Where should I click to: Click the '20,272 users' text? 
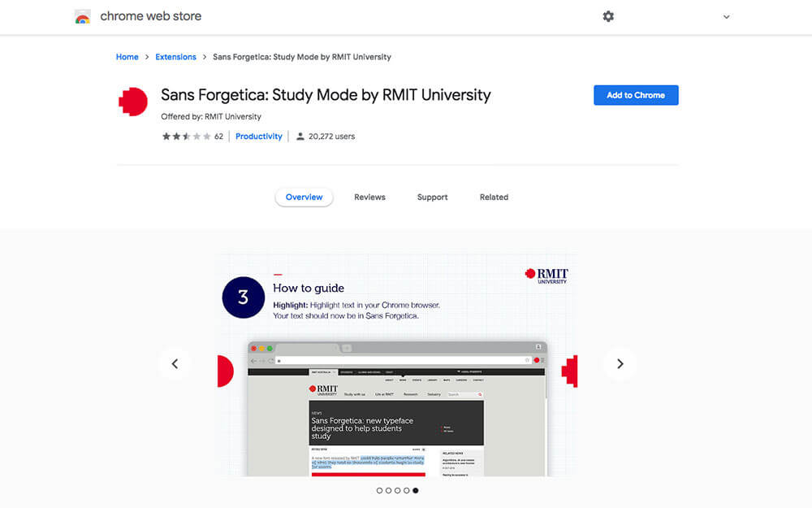click(x=331, y=137)
